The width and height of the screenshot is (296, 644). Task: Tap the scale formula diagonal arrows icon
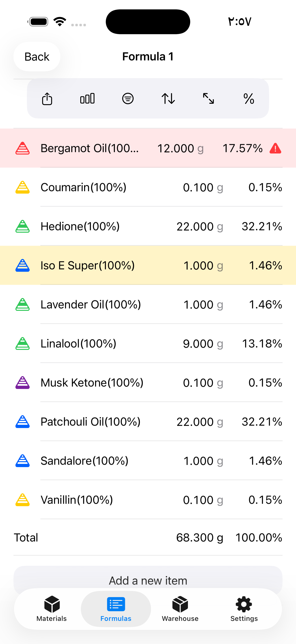point(208,99)
